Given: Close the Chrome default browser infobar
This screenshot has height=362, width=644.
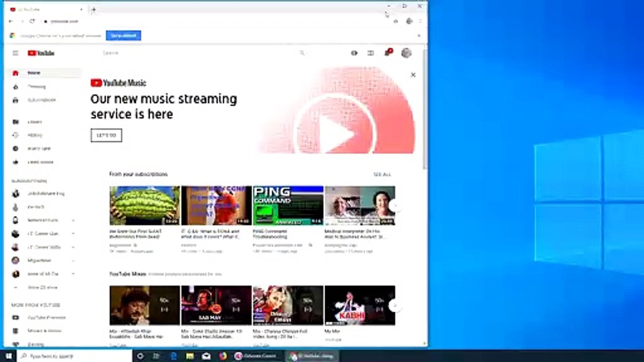Looking at the screenshot, I should pos(419,36).
